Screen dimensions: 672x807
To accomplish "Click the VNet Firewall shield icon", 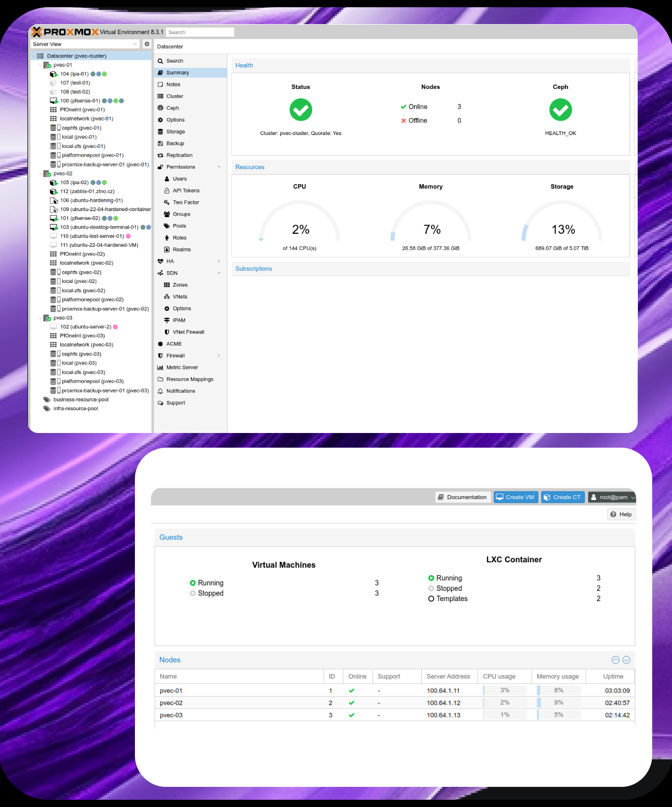I will (167, 332).
